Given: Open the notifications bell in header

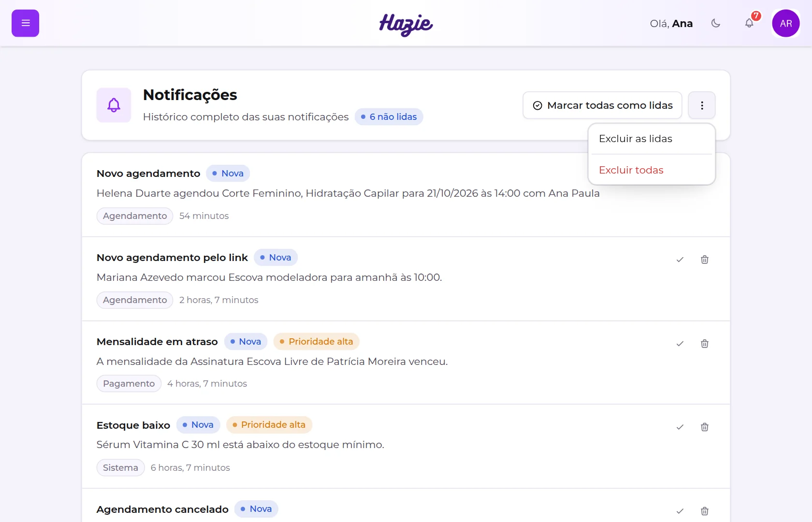Looking at the screenshot, I should (749, 23).
